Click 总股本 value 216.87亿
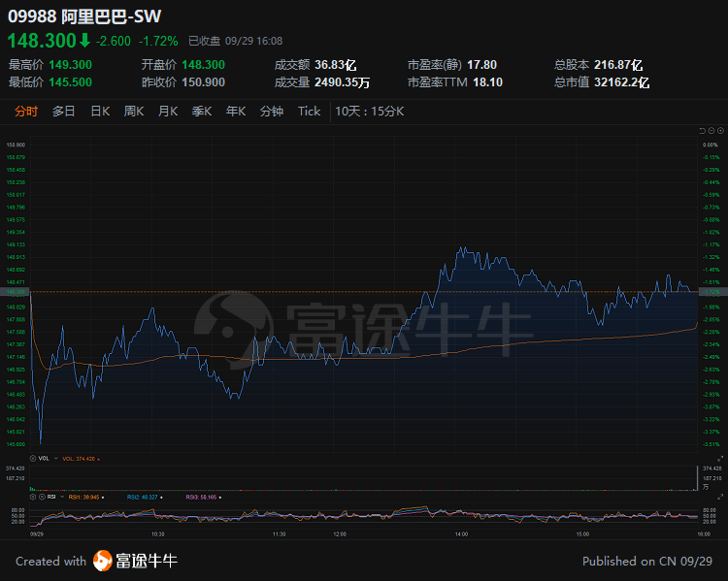The height and width of the screenshot is (581, 728). pyautogui.click(x=618, y=65)
